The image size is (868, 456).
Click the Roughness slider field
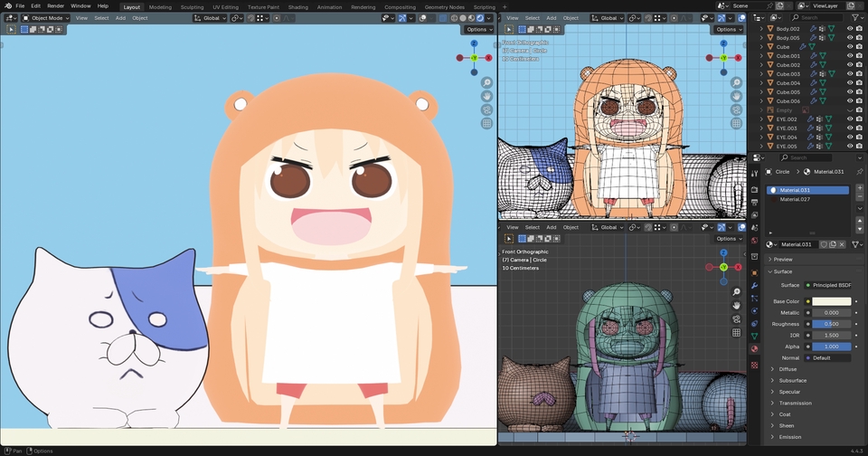pos(831,324)
